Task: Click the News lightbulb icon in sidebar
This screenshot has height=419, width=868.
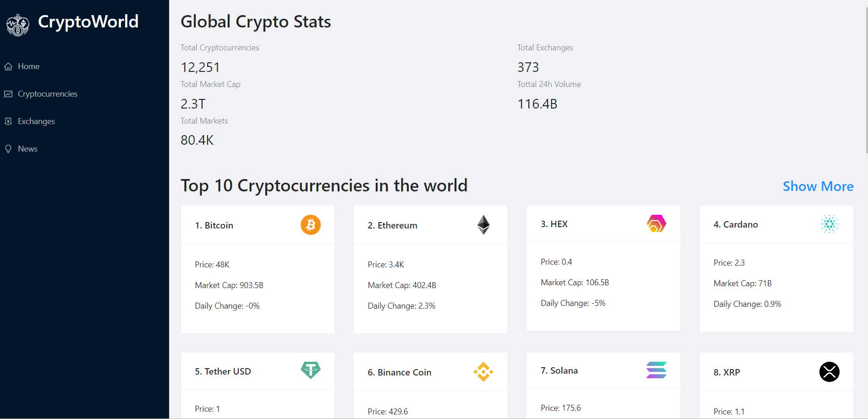Action: click(x=8, y=149)
